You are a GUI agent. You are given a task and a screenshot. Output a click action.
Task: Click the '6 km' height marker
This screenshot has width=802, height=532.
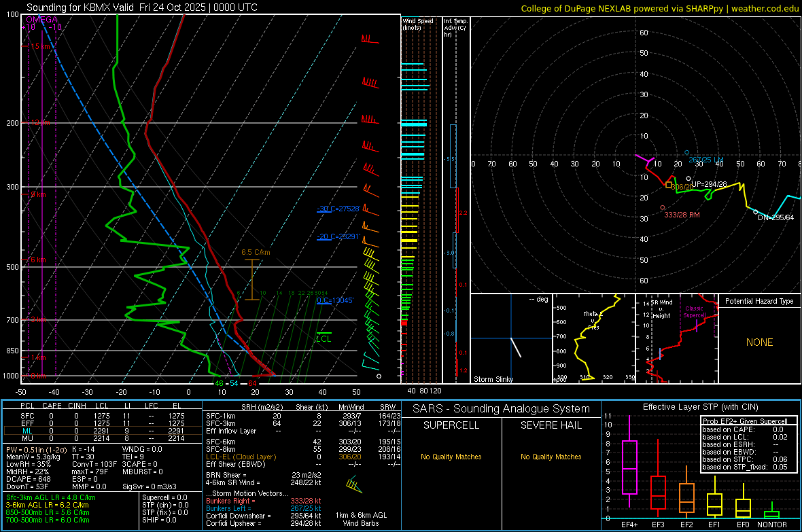click(x=38, y=260)
